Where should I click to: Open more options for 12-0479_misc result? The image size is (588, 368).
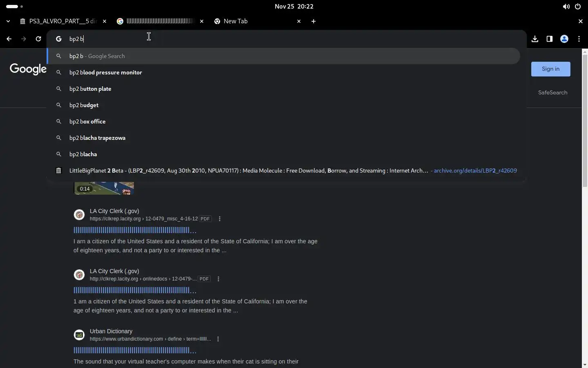click(220, 219)
